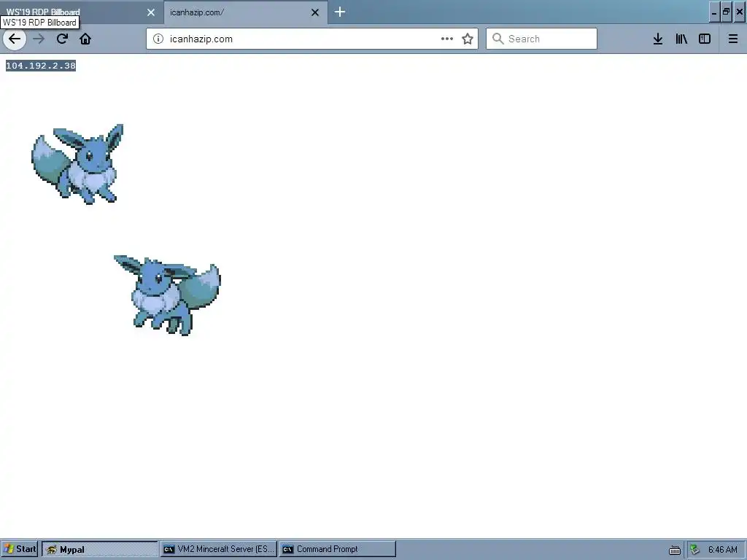Screen dimensions: 747x560
Task: Click into the Search field
Action: click(x=542, y=39)
